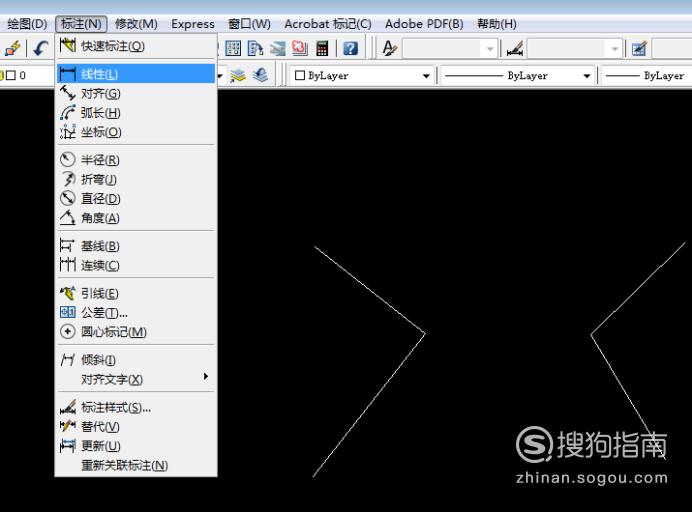
Task: Choose 快速标注(Q) quick dimension
Action: point(136,46)
